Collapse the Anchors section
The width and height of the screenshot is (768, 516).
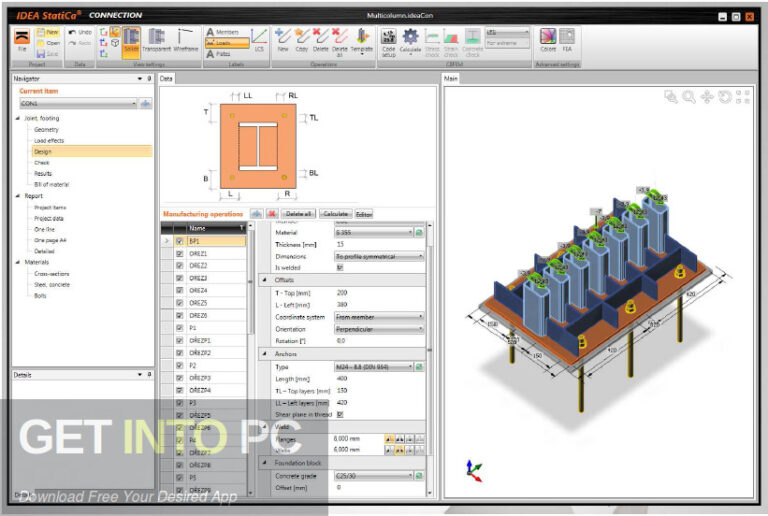pyautogui.click(x=265, y=353)
